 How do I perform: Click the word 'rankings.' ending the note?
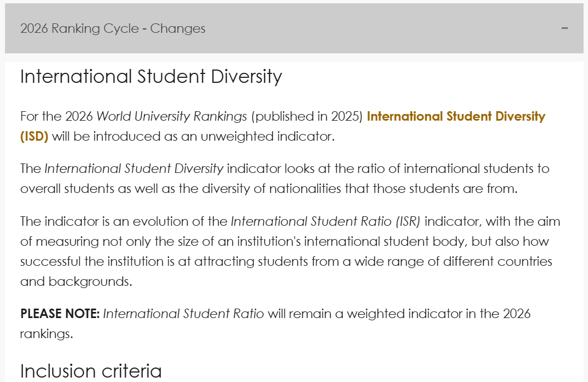tap(47, 334)
